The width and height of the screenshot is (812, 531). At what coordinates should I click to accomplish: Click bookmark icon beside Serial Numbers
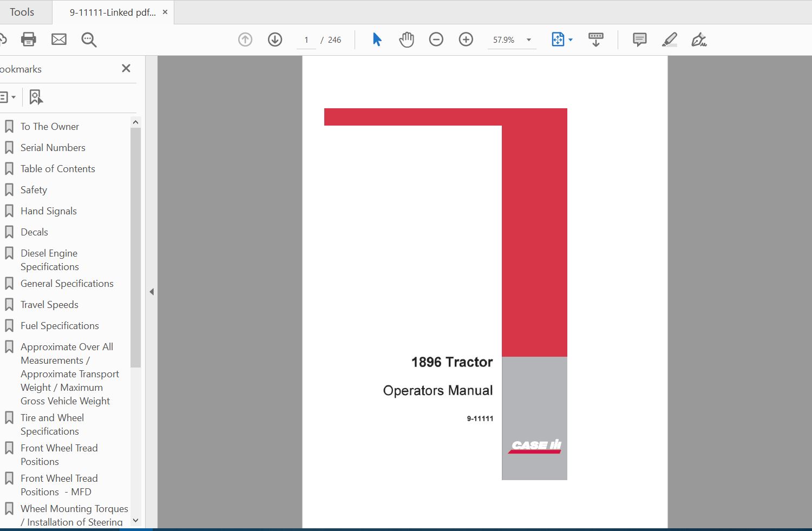9,148
